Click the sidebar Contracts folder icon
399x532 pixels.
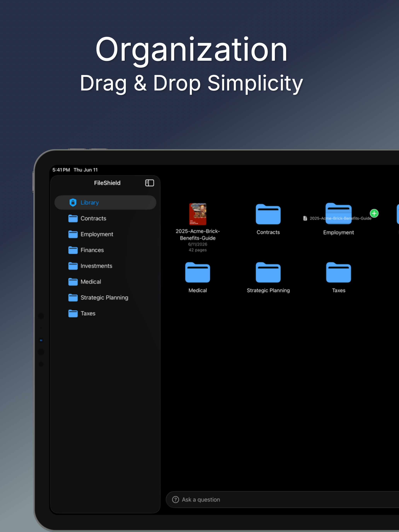pos(73,218)
